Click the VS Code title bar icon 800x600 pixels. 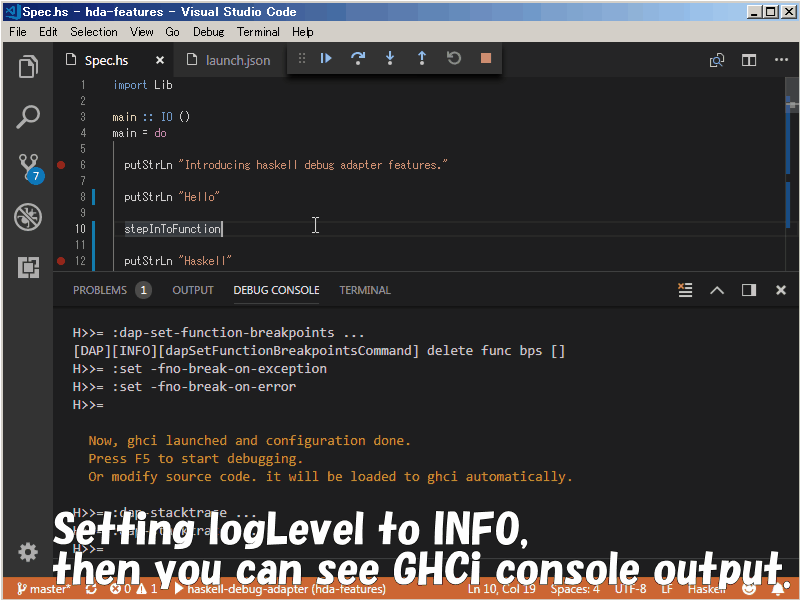(12, 11)
